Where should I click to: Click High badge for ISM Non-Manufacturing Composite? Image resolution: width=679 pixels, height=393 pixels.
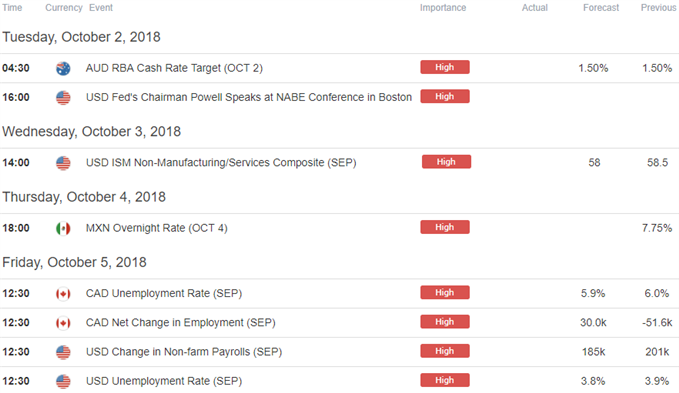coord(446,161)
